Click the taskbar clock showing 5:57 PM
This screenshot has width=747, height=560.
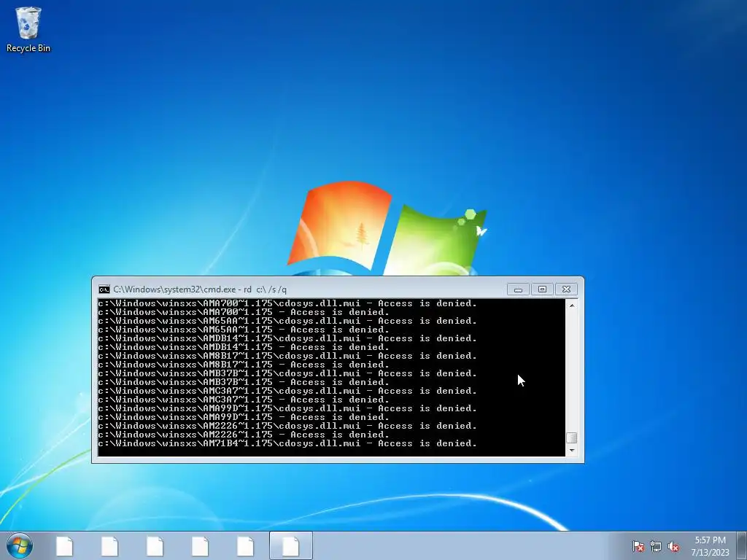pos(710,545)
